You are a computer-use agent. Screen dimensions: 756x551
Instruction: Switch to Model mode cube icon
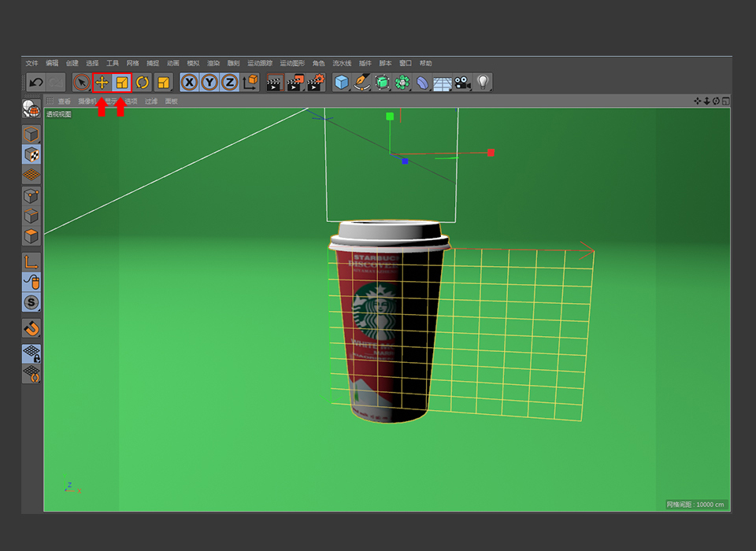[31, 135]
